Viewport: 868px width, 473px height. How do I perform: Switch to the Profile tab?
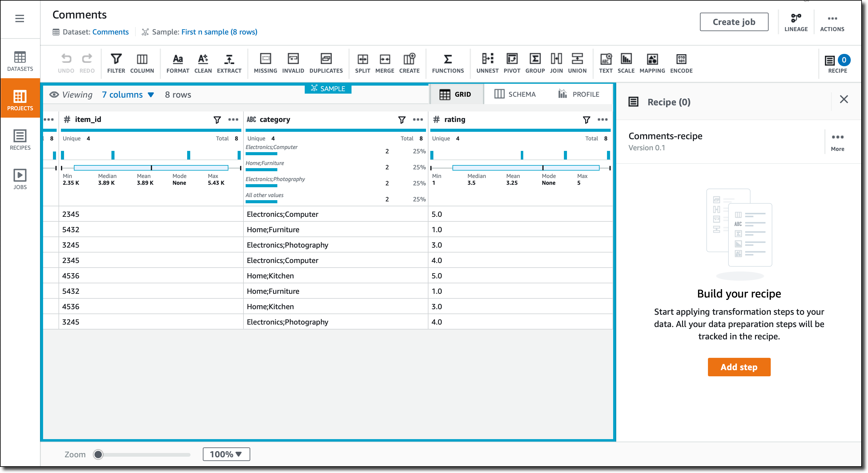tap(579, 95)
